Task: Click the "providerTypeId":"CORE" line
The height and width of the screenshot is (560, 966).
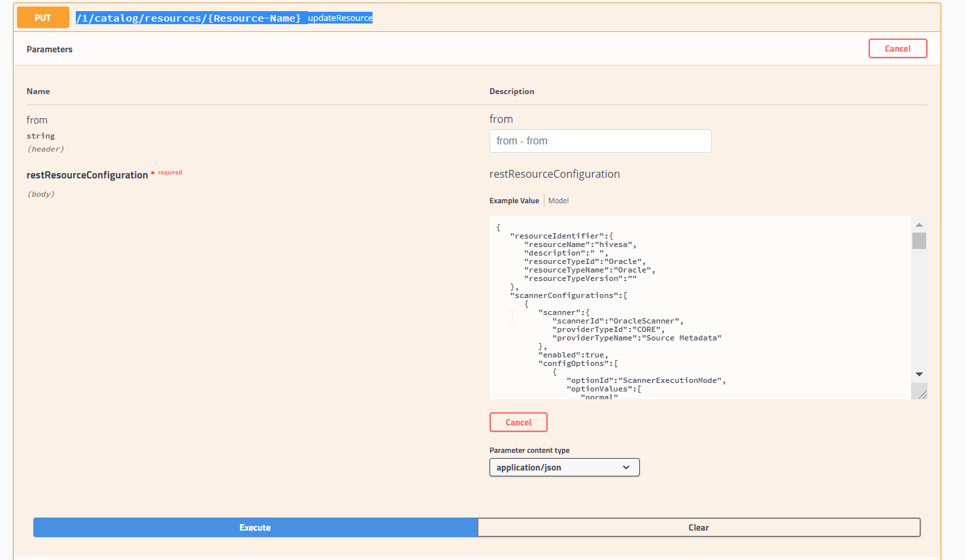Action: click(608, 329)
